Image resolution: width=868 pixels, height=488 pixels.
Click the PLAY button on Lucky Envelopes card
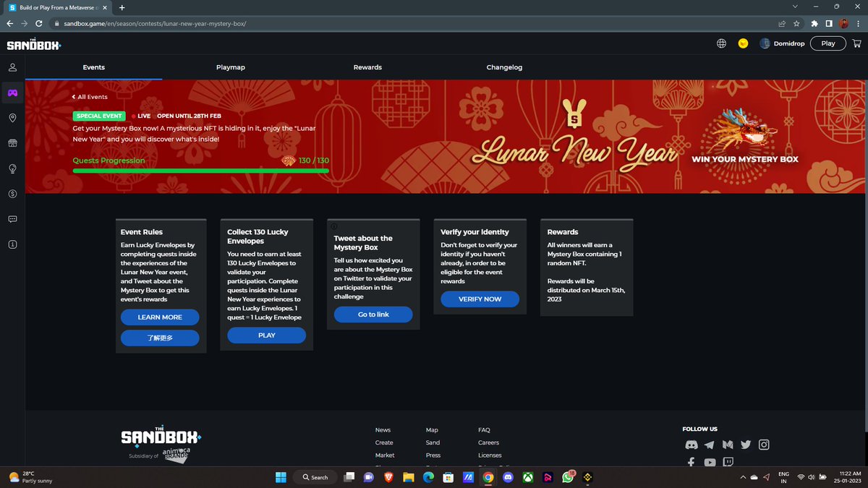[267, 335]
